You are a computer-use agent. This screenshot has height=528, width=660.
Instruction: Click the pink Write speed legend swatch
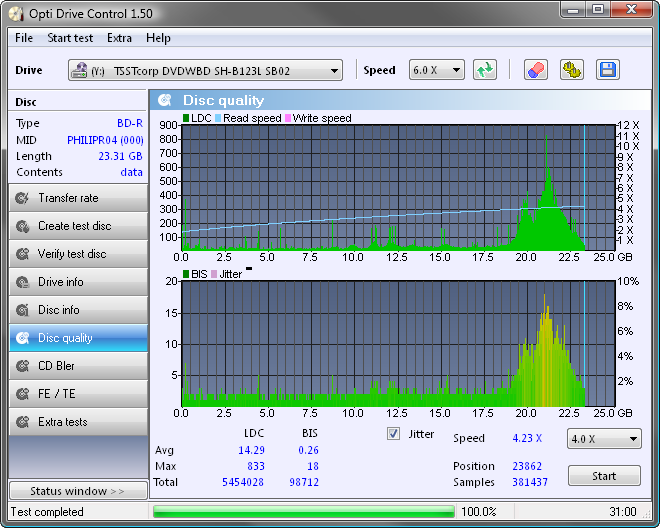pos(288,118)
